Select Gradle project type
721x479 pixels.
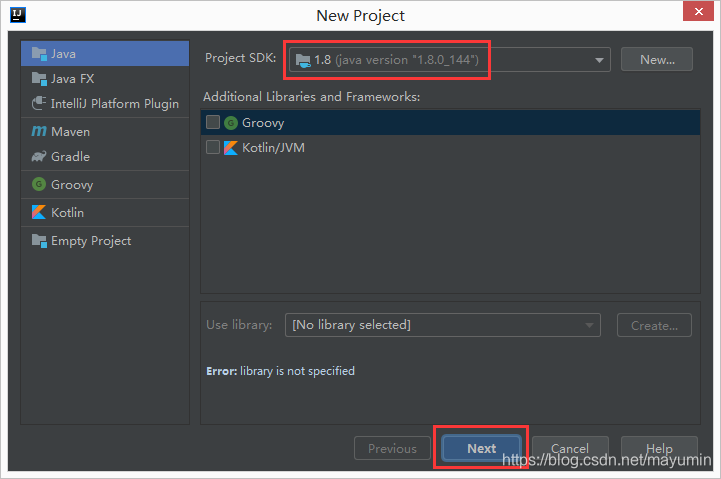coord(105,156)
